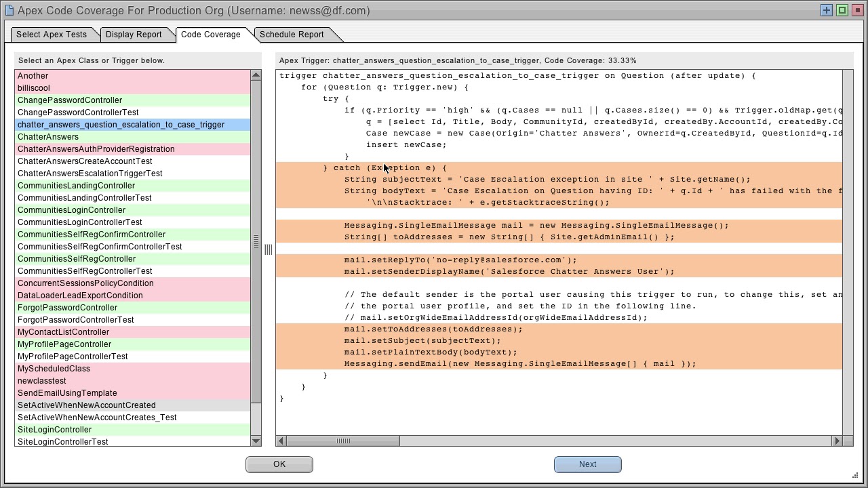The width and height of the screenshot is (868, 488).
Task: Select MyScheduledClass in list
Action: [x=133, y=369]
